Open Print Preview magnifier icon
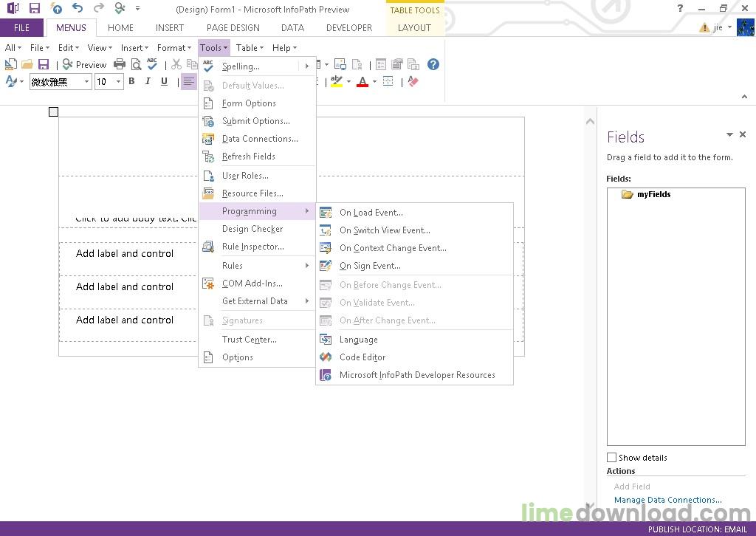756x536 pixels. [137, 64]
